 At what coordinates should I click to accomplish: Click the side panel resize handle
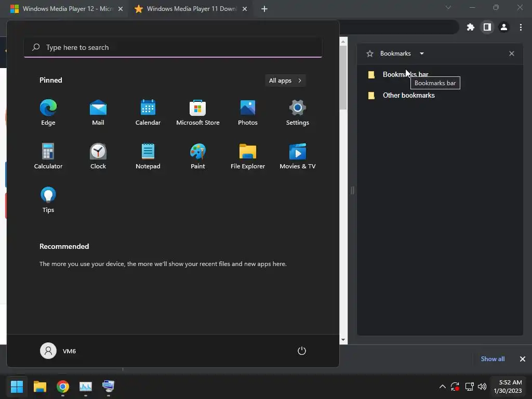coord(353,190)
